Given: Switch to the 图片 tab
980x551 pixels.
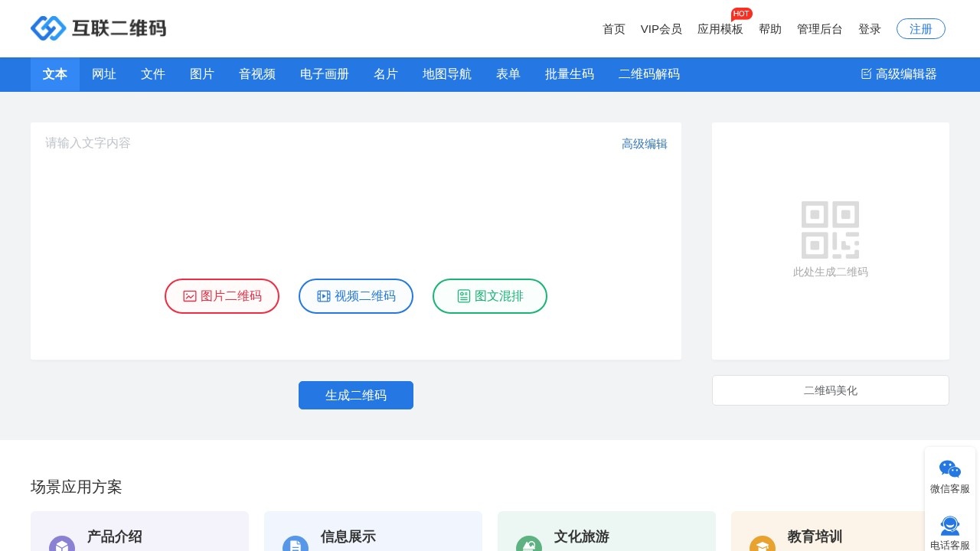Looking at the screenshot, I should (x=202, y=74).
